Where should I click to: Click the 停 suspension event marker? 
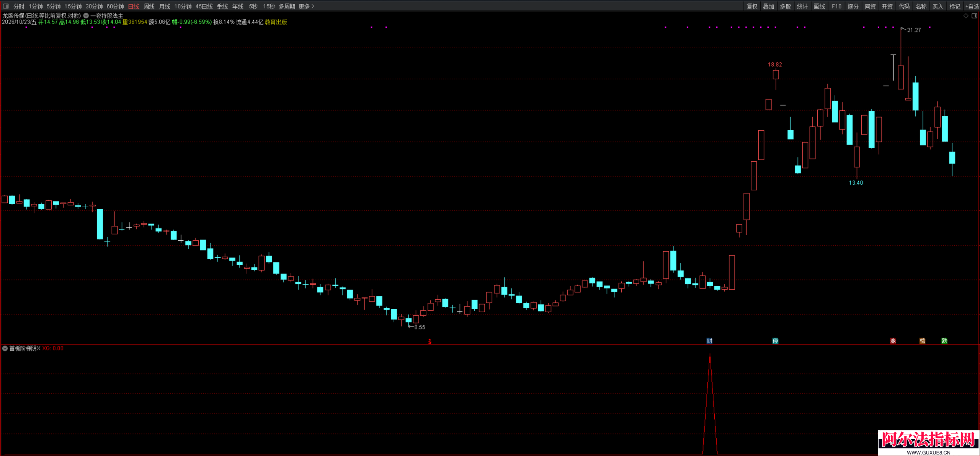point(775,341)
